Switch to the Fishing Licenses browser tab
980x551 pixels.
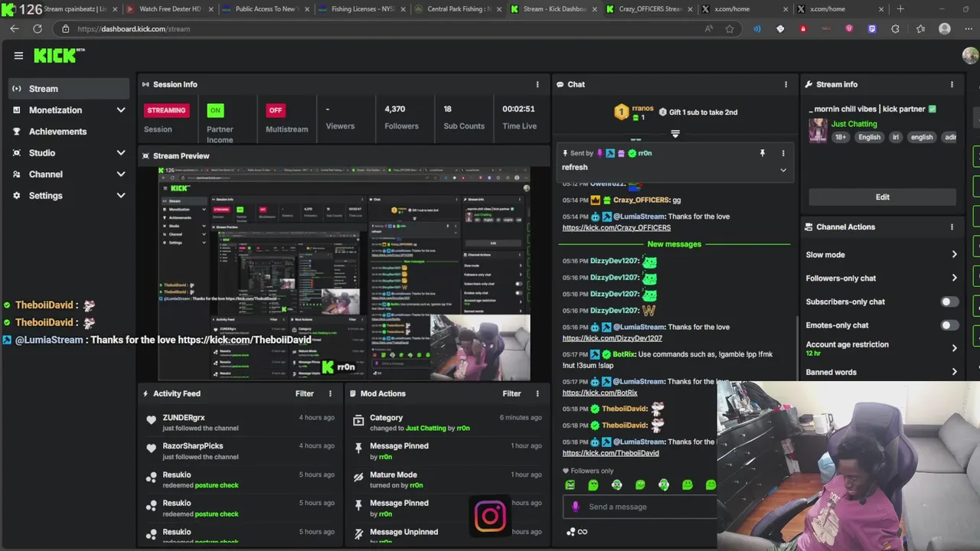pyautogui.click(x=361, y=9)
